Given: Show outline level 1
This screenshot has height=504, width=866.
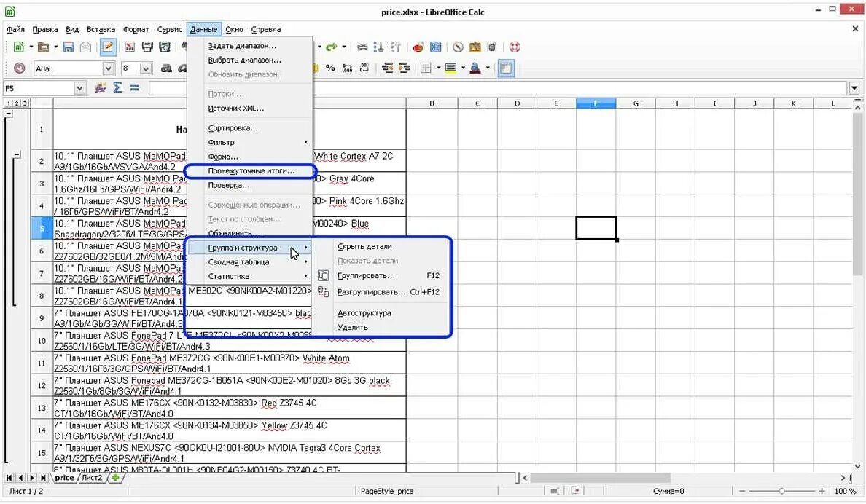Looking at the screenshot, I should click(9, 103).
